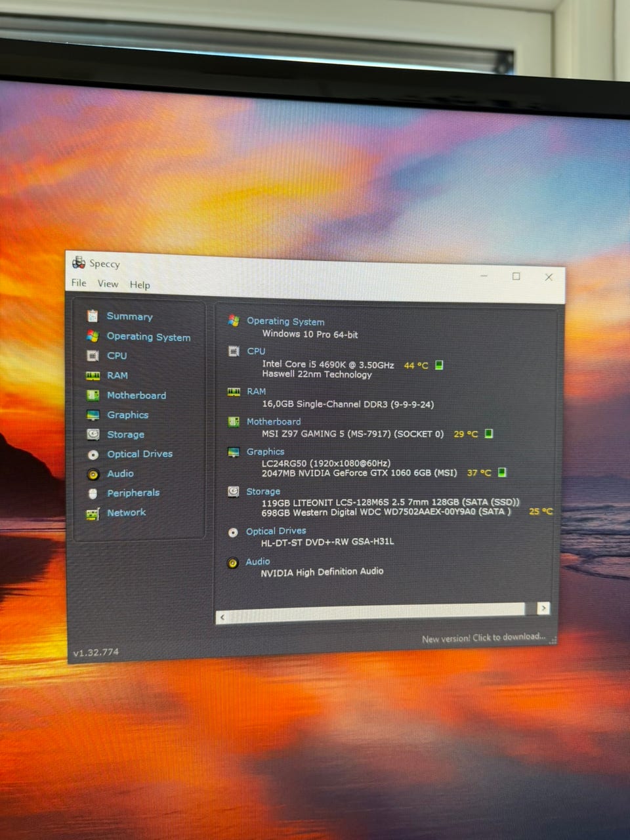Click the Optical Drives heading link in summary
The height and width of the screenshot is (840, 630).
pyautogui.click(x=276, y=531)
